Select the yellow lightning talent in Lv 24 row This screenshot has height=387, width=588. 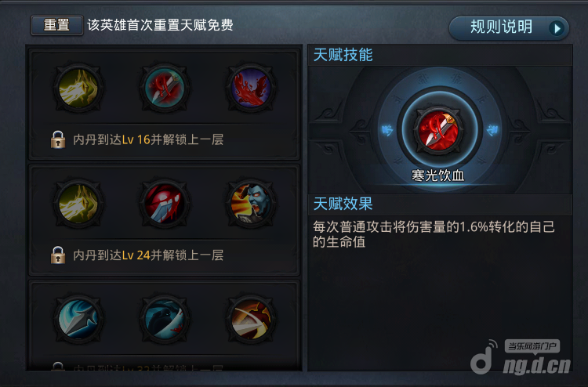(78, 204)
